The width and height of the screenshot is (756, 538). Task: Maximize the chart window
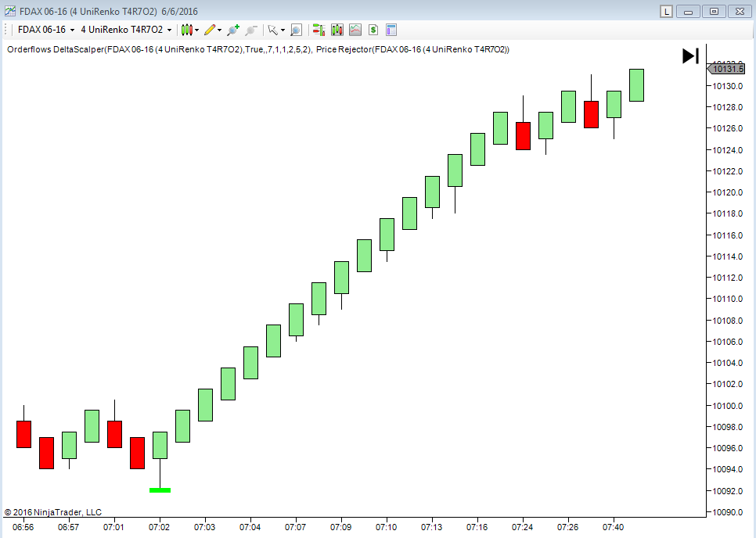[713, 11]
